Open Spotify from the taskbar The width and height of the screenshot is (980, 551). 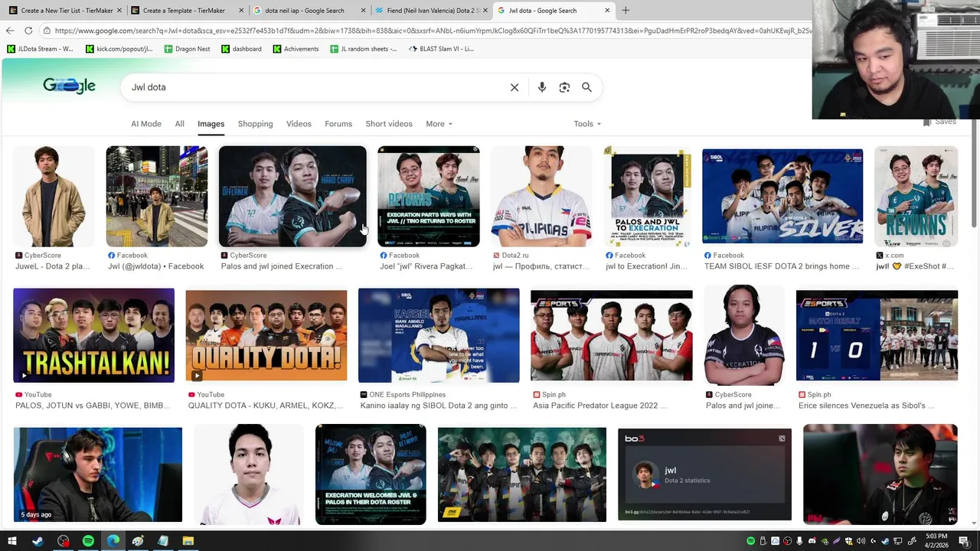pyautogui.click(x=88, y=541)
